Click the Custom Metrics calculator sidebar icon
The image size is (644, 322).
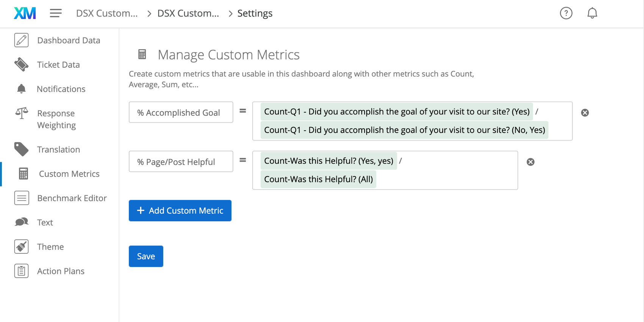click(x=23, y=174)
